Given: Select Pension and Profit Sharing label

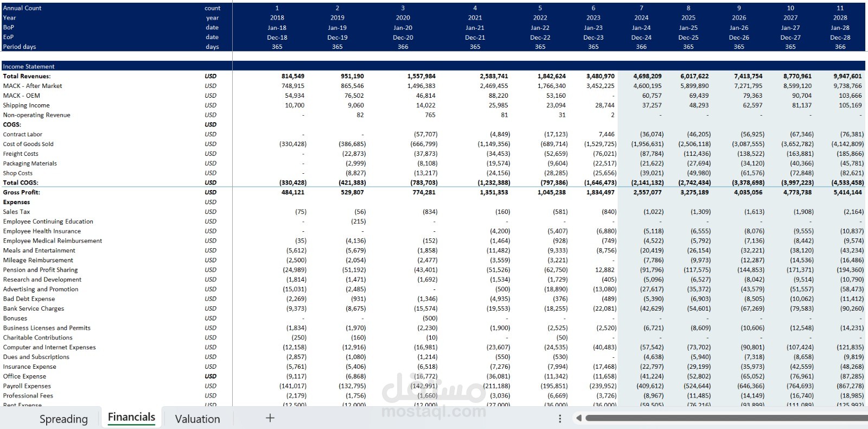Looking at the screenshot, I should (x=40, y=270).
